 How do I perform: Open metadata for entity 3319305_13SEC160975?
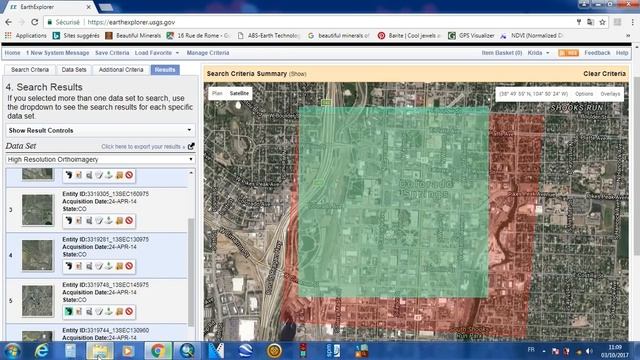(99, 221)
